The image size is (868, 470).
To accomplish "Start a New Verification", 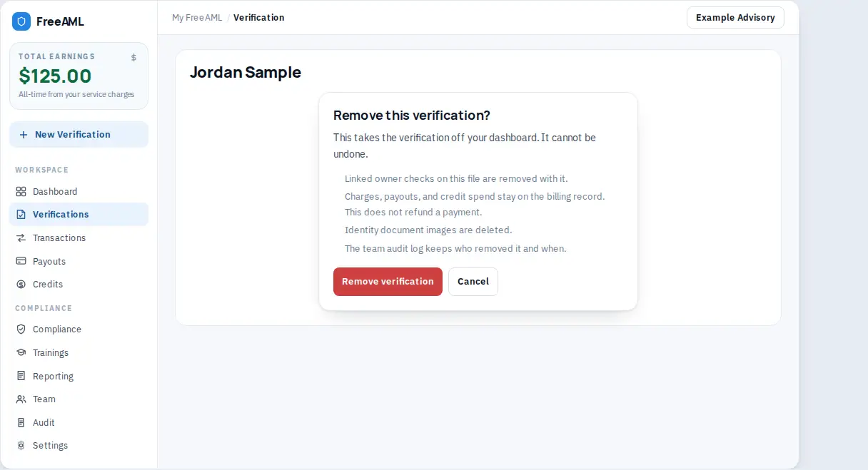I will (x=79, y=135).
